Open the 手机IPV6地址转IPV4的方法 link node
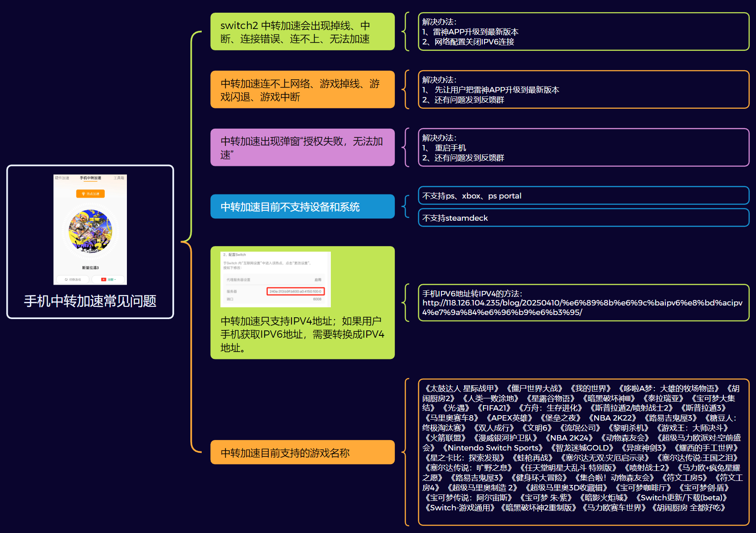Image resolution: width=756 pixels, height=533 pixels. (583, 303)
